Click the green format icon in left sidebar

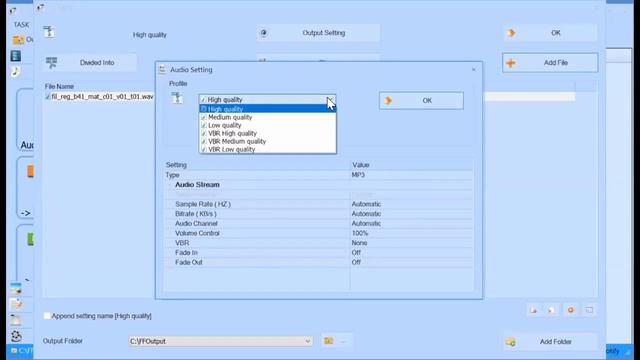[30, 239]
